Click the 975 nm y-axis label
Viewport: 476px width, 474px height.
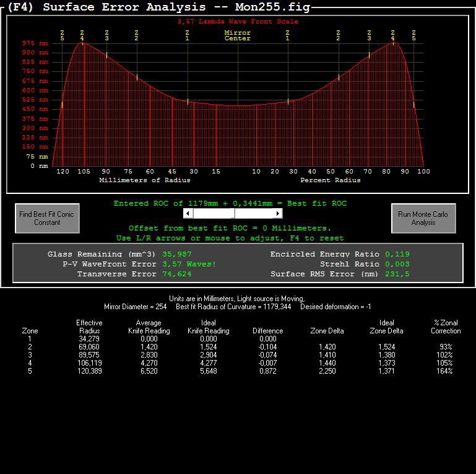click(35, 43)
